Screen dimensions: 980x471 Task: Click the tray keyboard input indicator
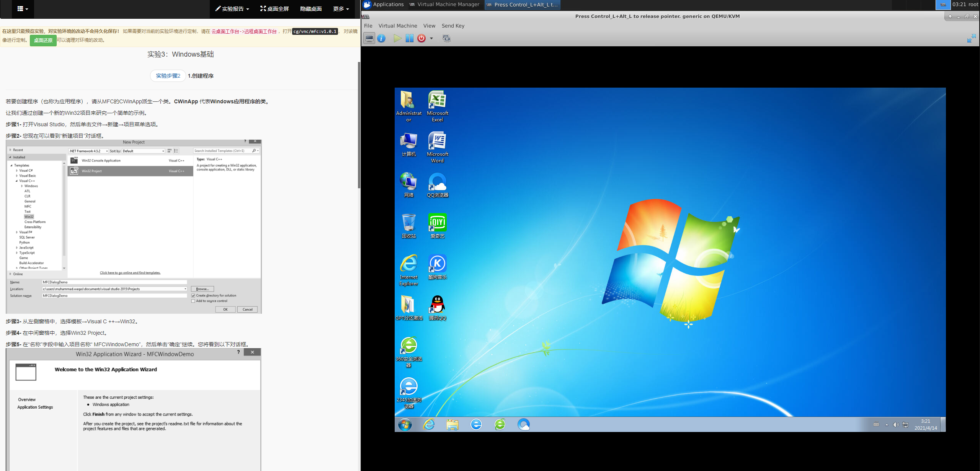click(x=876, y=424)
